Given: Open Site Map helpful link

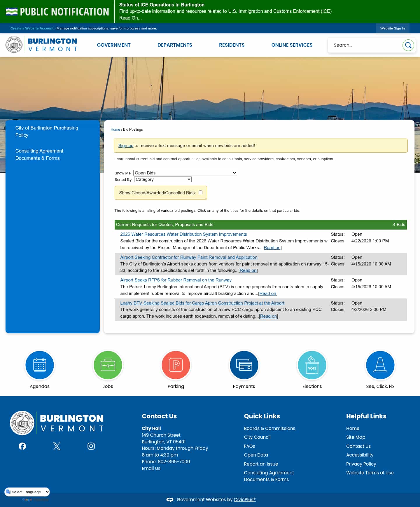Looking at the screenshot, I should coord(356,437).
